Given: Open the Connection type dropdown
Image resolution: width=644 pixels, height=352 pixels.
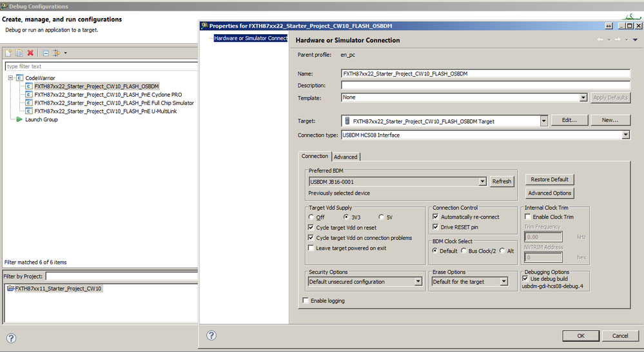Looking at the screenshot, I should (625, 135).
